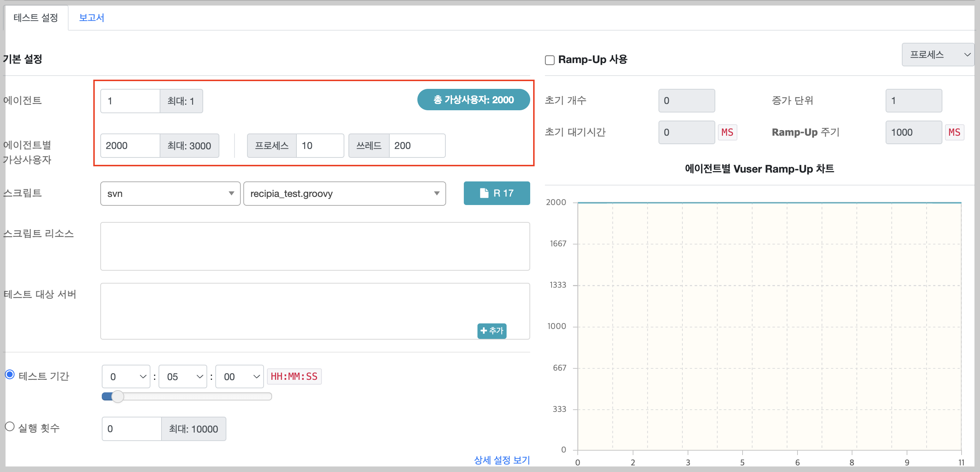Open the svn script source dropdown

pos(170,193)
